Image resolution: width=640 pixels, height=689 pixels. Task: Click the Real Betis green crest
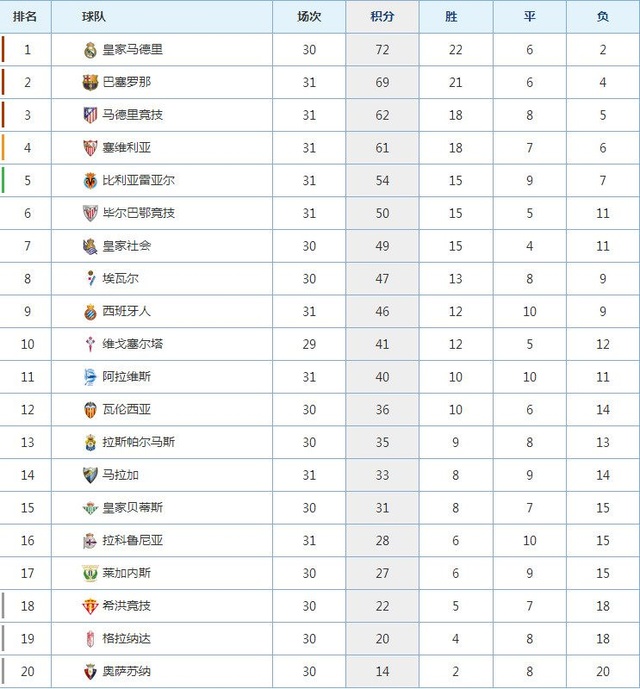(90, 508)
